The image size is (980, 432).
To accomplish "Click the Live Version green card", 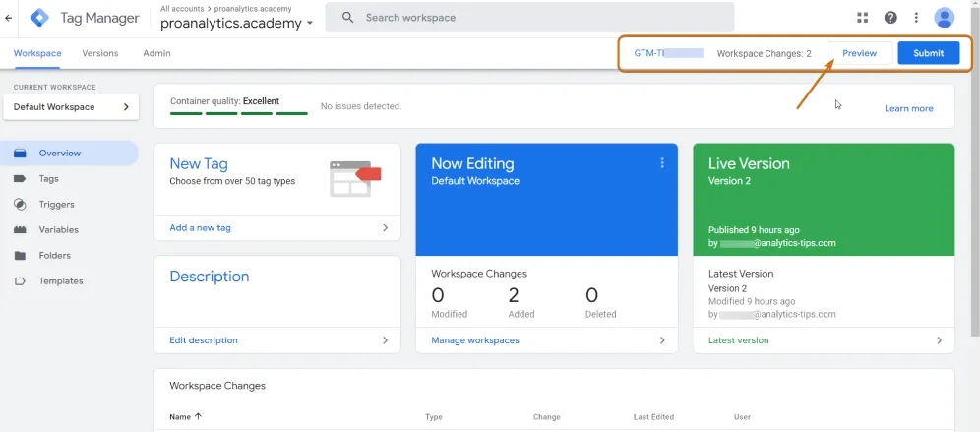I will point(824,200).
